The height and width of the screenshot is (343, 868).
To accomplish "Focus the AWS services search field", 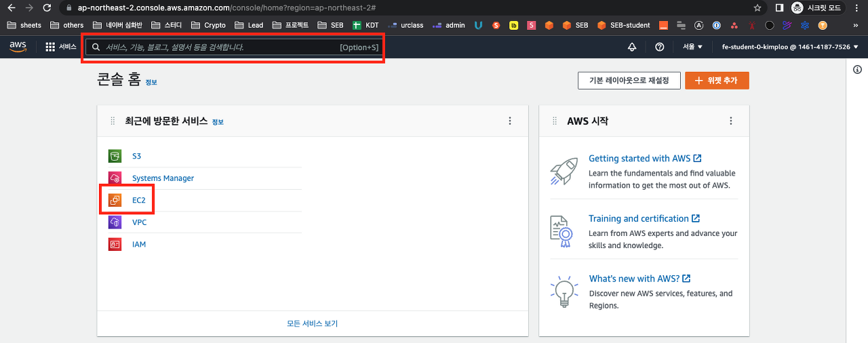I will [233, 47].
